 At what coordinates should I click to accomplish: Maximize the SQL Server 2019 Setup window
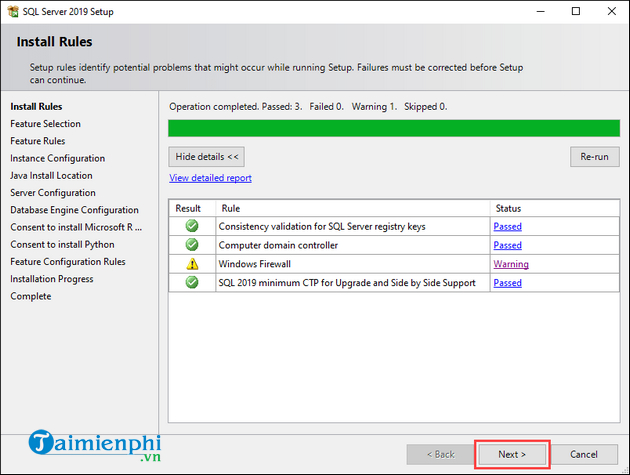(x=576, y=11)
